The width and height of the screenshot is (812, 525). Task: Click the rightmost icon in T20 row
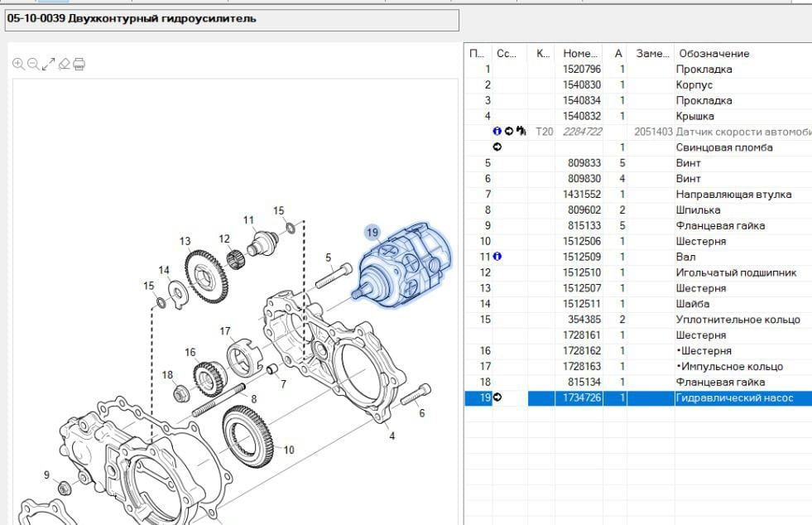pos(521,132)
